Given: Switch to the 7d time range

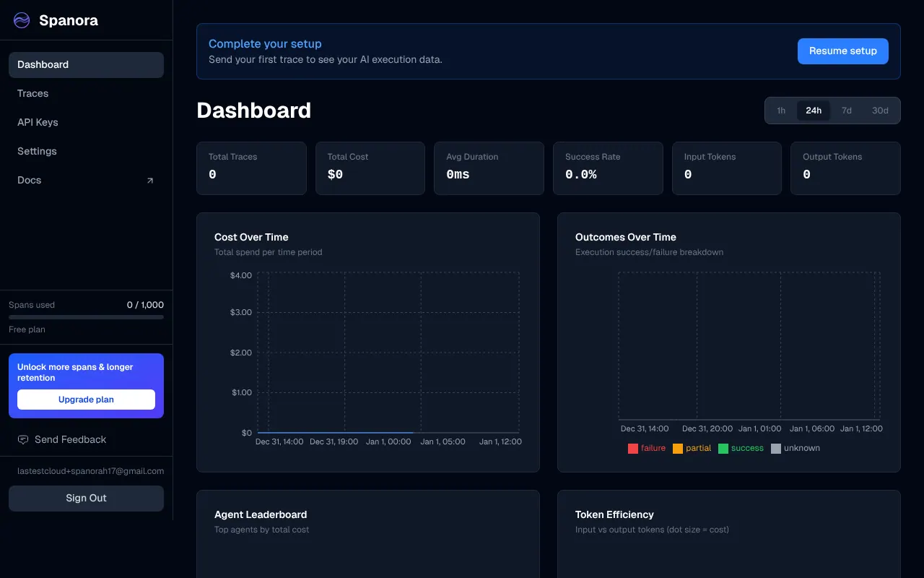Looking at the screenshot, I should pyautogui.click(x=847, y=111).
